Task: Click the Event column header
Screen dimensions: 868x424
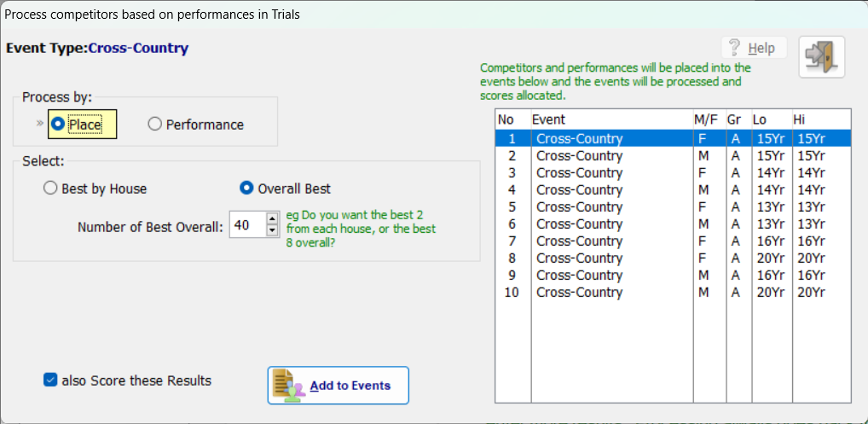Action: 611,119
